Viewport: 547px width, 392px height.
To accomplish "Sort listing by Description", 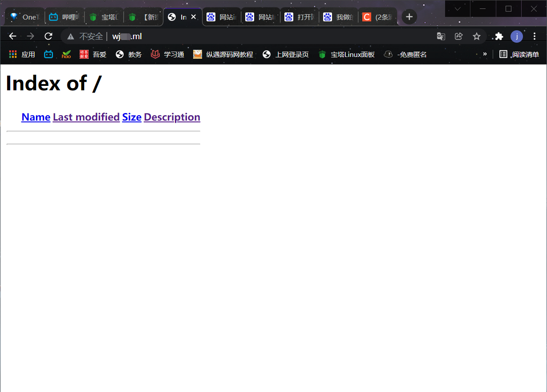I will tap(172, 117).
